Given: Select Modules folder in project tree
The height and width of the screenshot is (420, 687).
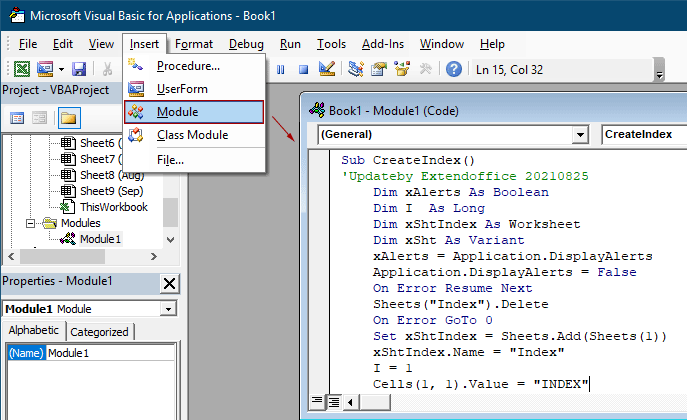Looking at the screenshot, I should [x=81, y=223].
